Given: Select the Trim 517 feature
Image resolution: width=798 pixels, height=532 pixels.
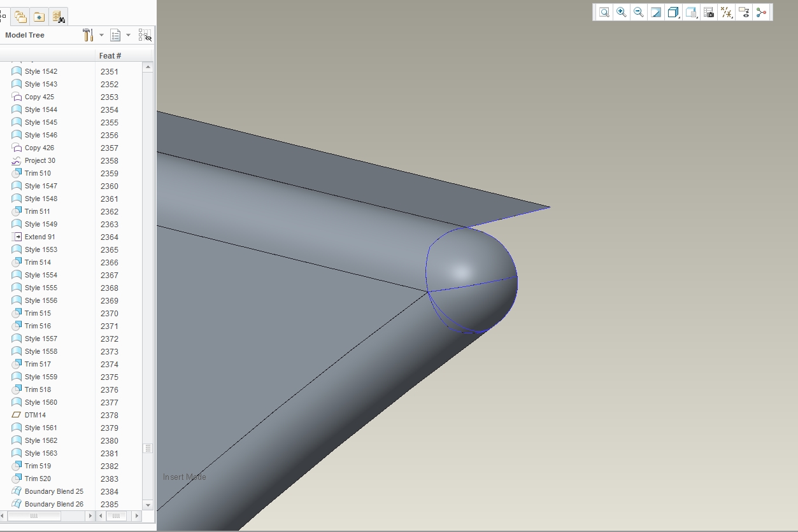Looking at the screenshot, I should coord(38,364).
